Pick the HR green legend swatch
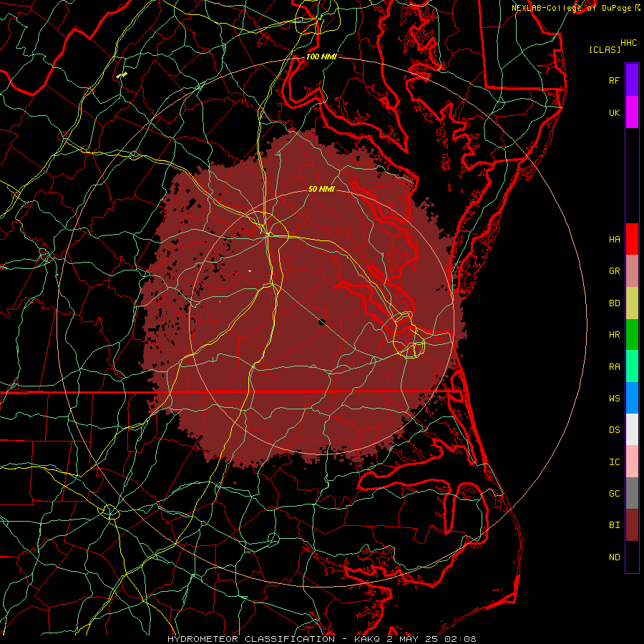The height and width of the screenshot is (644, 644). pos(632,335)
